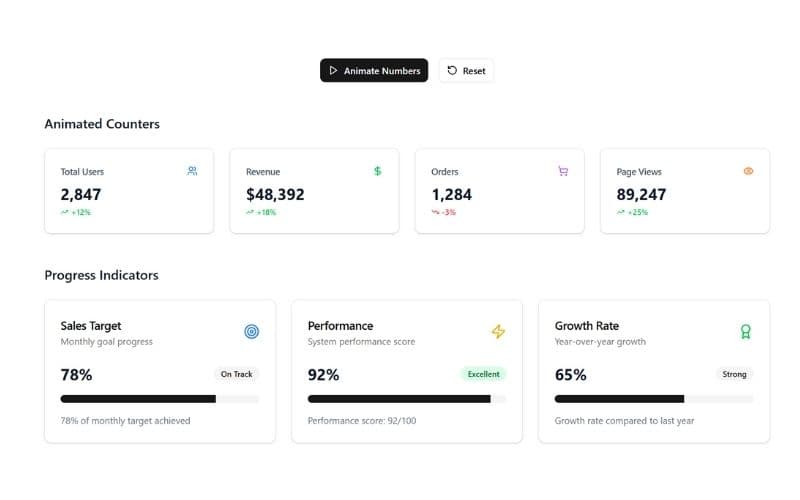The image size is (800, 500).
Task: Click the downward trend arrow under Orders
Action: point(436,212)
